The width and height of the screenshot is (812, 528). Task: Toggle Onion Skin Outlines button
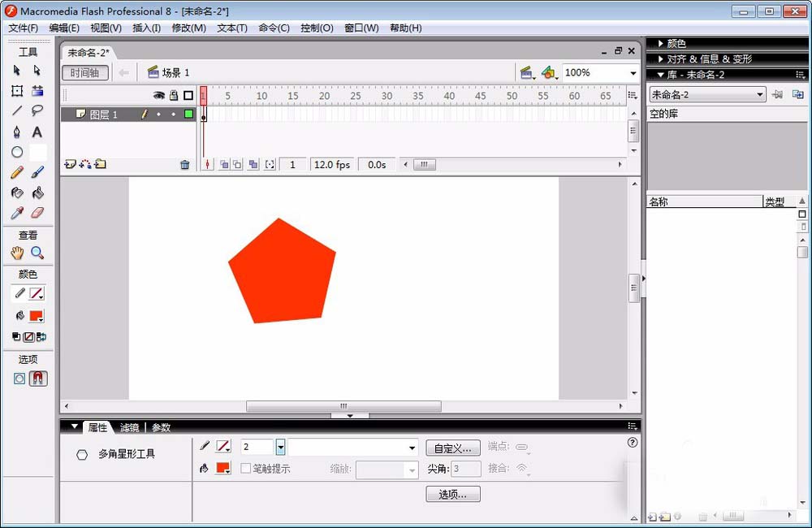tap(237, 165)
